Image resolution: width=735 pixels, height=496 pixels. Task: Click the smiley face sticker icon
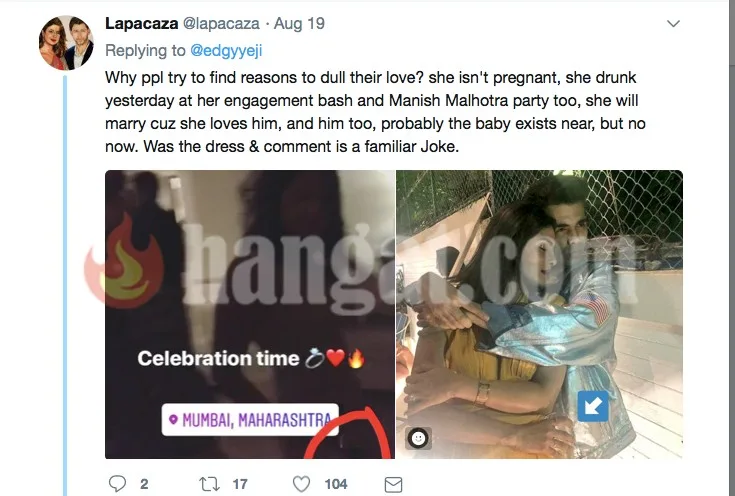[x=419, y=438]
